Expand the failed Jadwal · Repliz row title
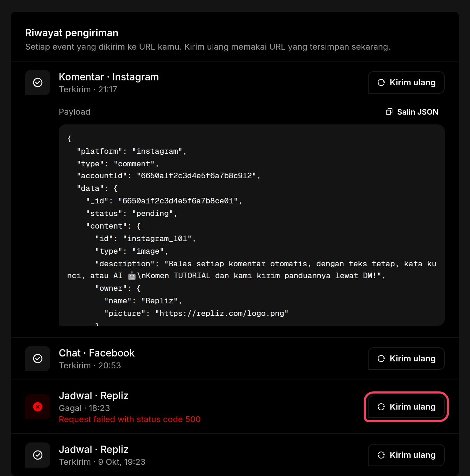The image size is (470, 476). [x=94, y=396]
